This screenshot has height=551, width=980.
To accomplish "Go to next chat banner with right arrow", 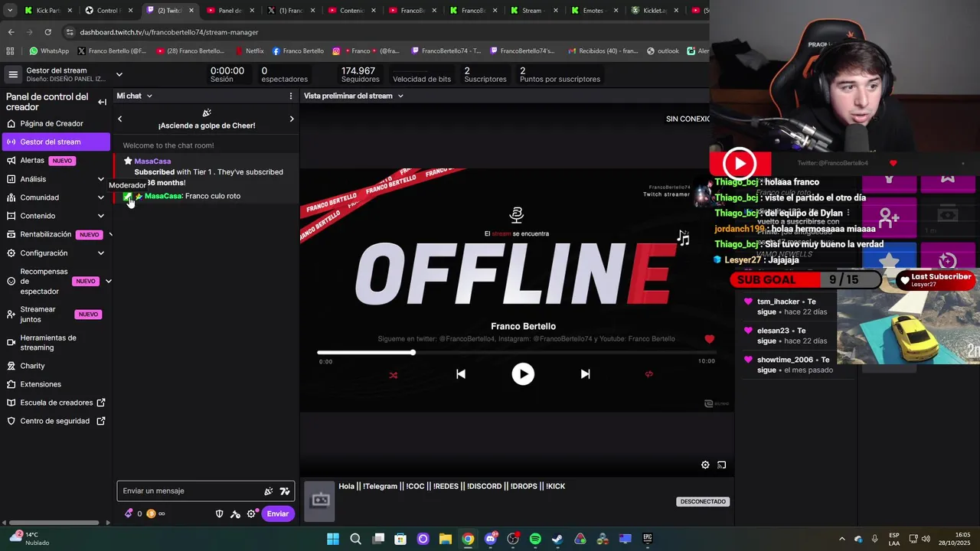I will (291, 119).
